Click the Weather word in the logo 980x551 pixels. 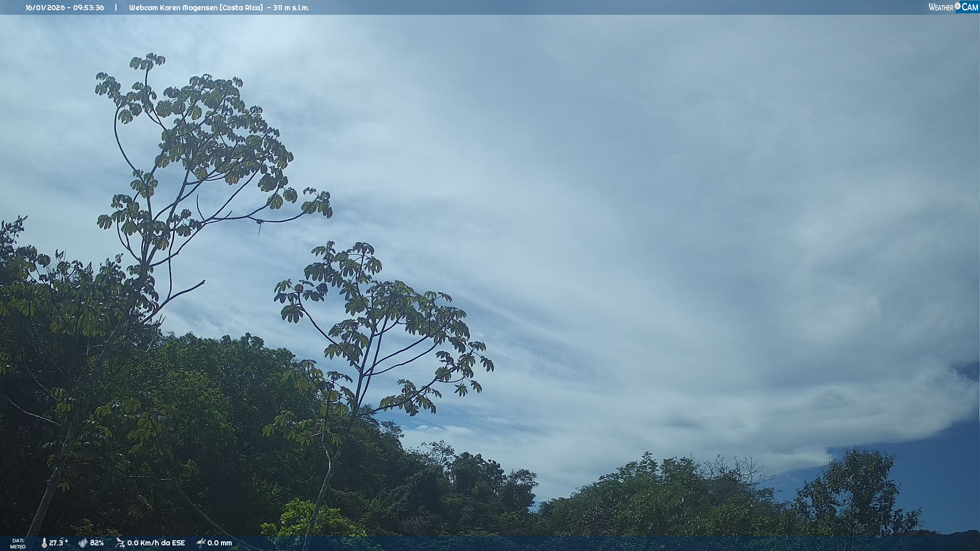tap(941, 8)
